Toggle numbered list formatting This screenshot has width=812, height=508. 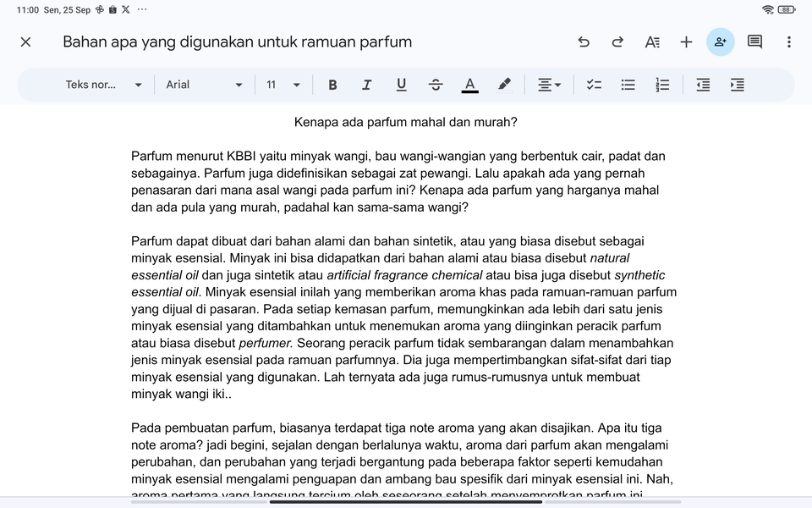pyautogui.click(x=662, y=84)
